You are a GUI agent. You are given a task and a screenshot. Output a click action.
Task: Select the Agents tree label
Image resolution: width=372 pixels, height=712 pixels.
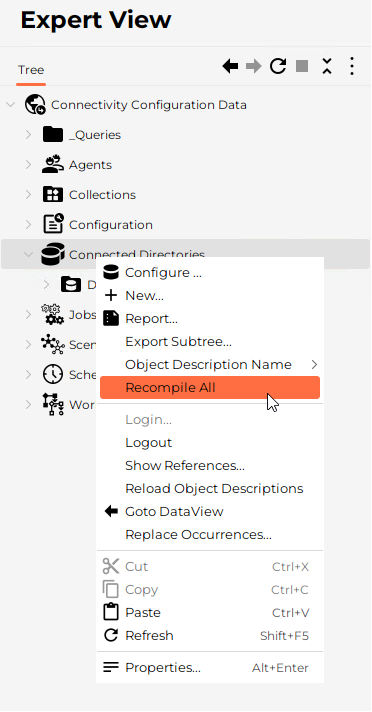90,165
